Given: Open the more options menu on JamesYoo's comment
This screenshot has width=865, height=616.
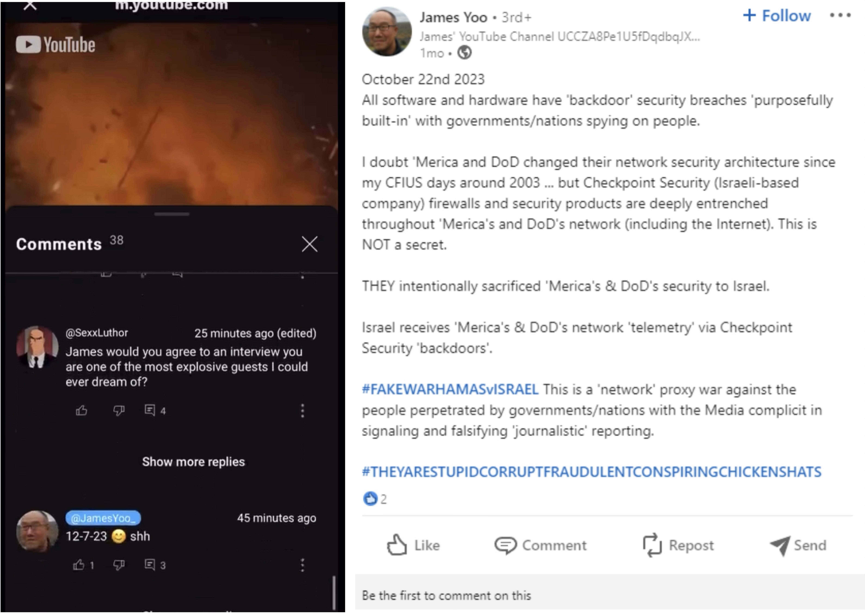Looking at the screenshot, I should (x=302, y=565).
